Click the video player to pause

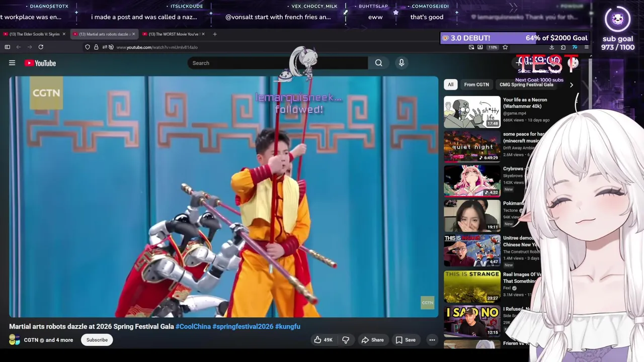[x=223, y=197]
